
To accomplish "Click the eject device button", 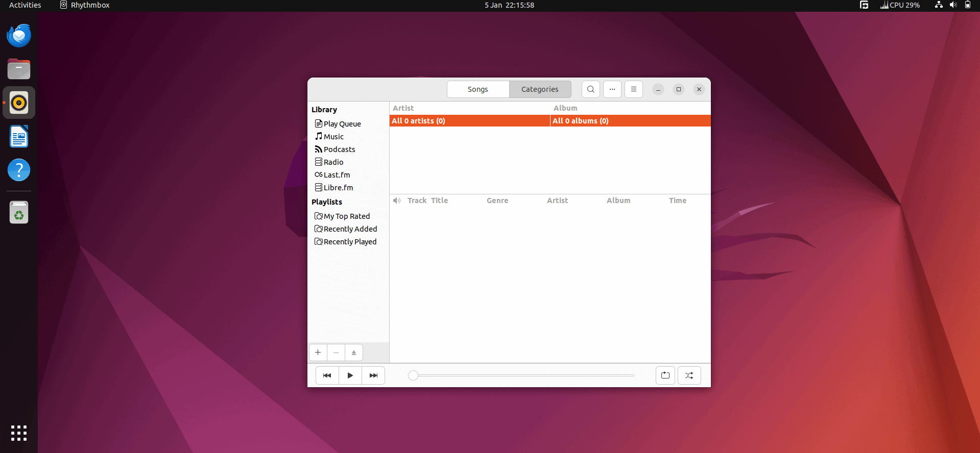I will tap(354, 353).
